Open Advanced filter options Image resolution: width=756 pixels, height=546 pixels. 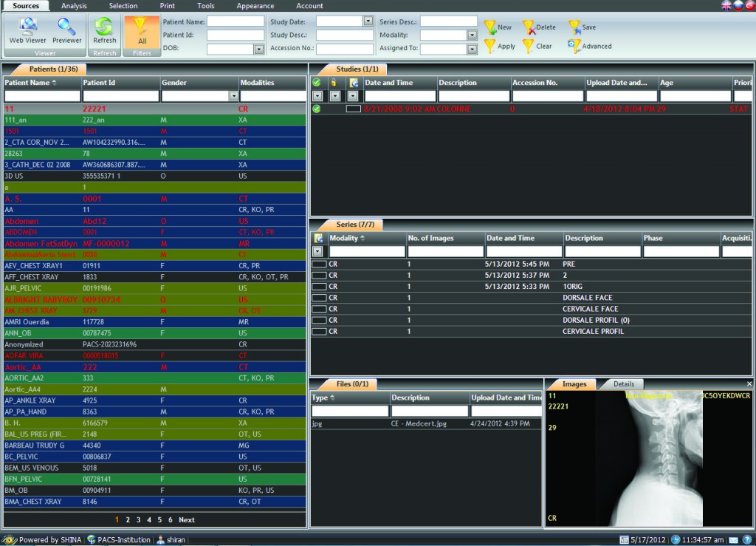pos(589,46)
